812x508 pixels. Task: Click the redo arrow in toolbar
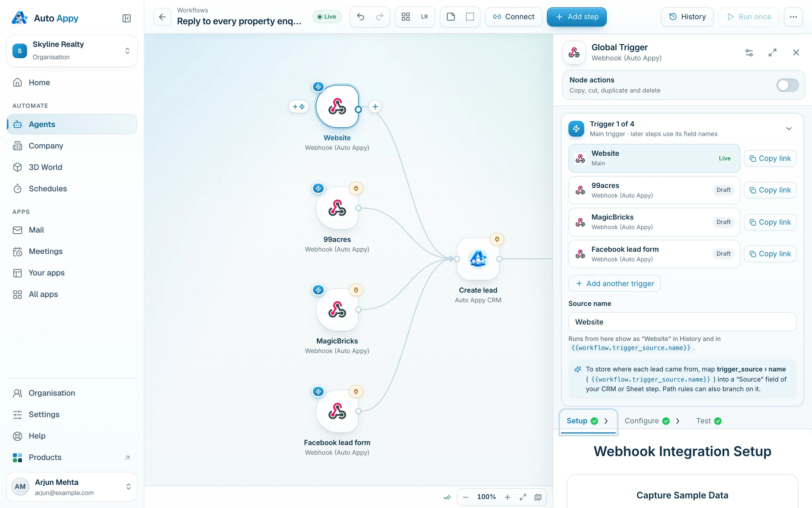380,17
